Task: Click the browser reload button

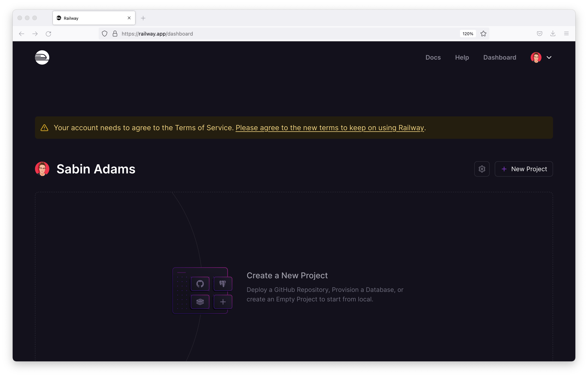Action: point(48,34)
